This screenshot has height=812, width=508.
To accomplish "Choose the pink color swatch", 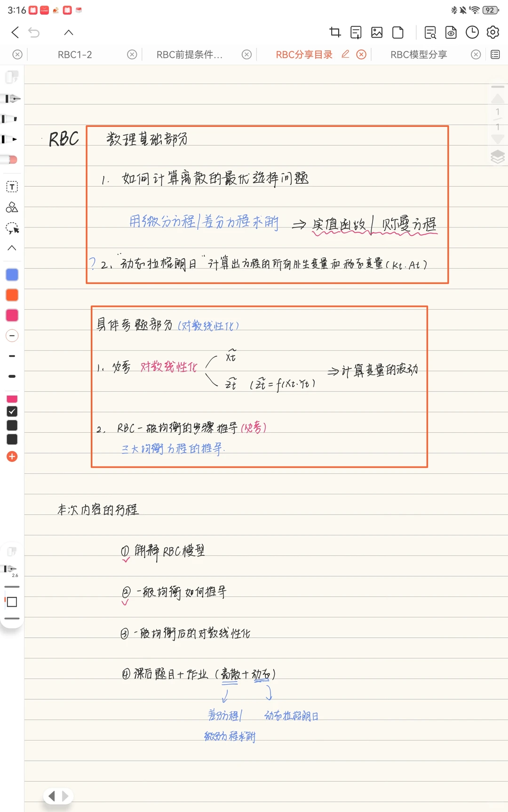I will point(12,315).
